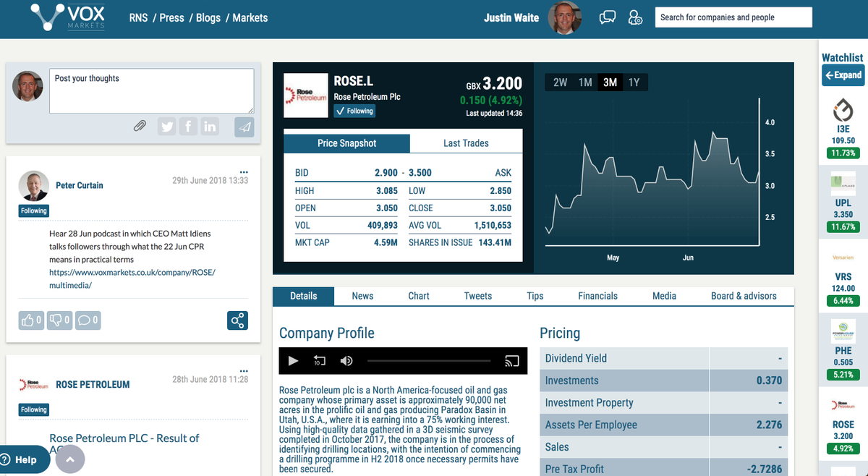
Task: Open the voxmarkets ROSE multimedia link
Action: (132, 279)
